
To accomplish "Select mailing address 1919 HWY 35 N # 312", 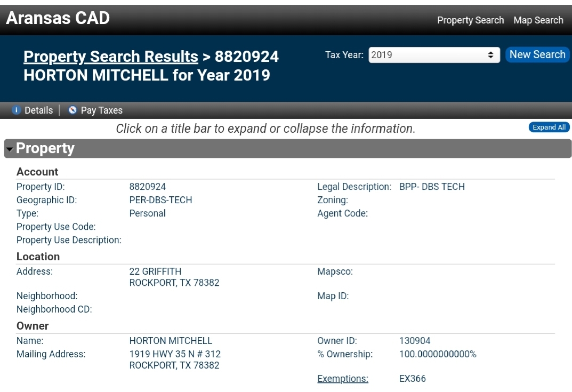I will pyautogui.click(x=175, y=354).
